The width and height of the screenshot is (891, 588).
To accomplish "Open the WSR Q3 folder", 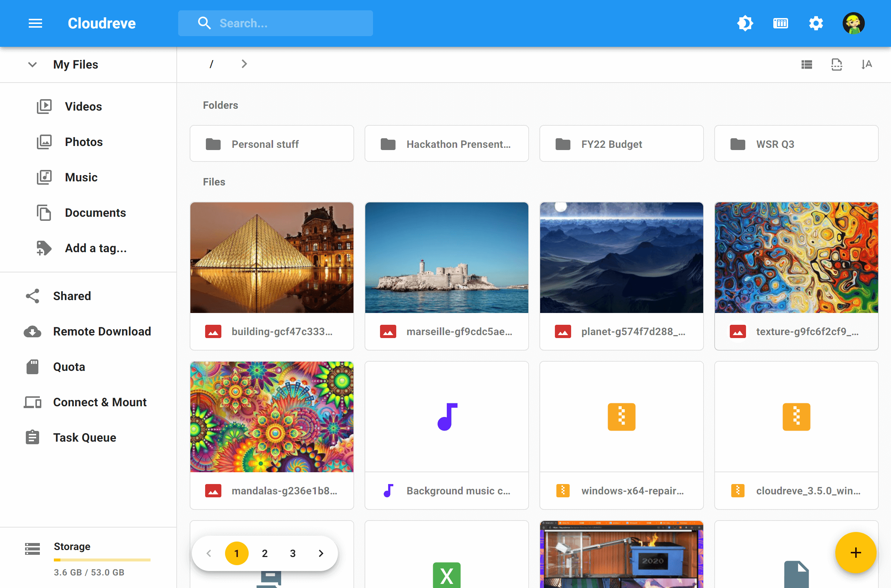I will [797, 144].
